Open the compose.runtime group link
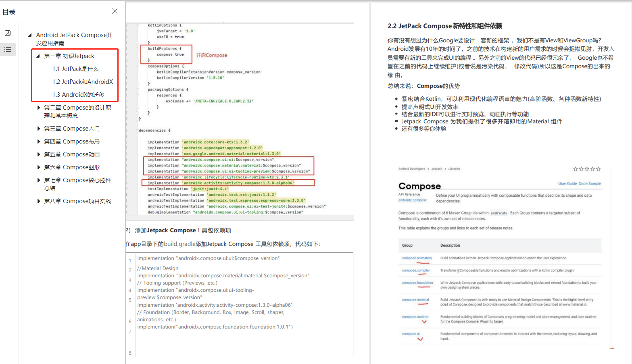 click(x=415, y=316)
